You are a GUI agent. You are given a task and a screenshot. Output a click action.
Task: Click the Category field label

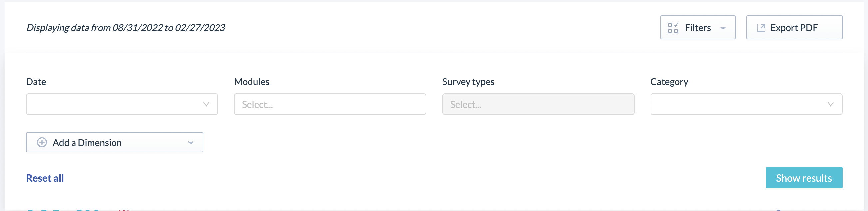click(x=669, y=82)
